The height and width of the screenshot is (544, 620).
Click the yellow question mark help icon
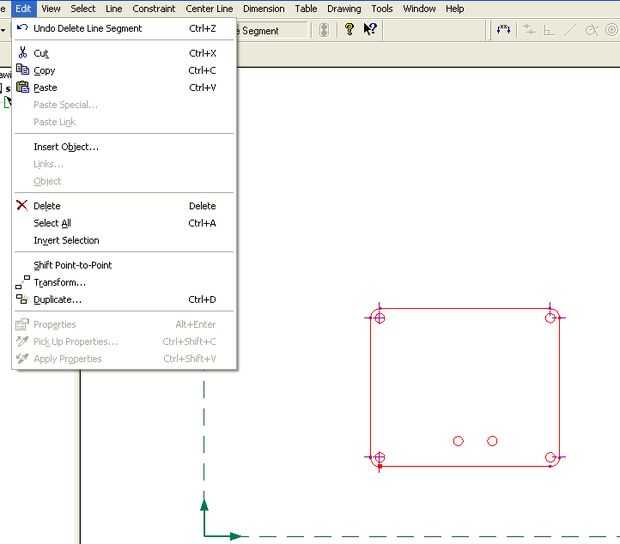coord(349,29)
